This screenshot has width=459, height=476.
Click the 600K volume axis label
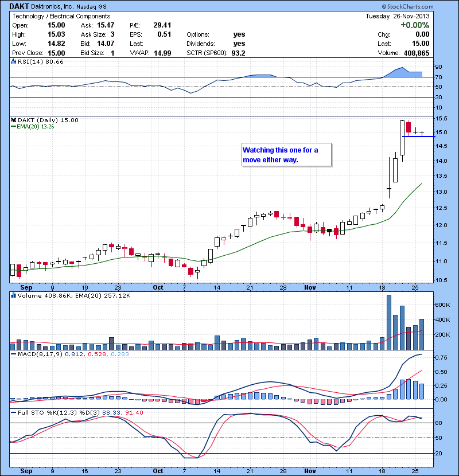coord(442,305)
